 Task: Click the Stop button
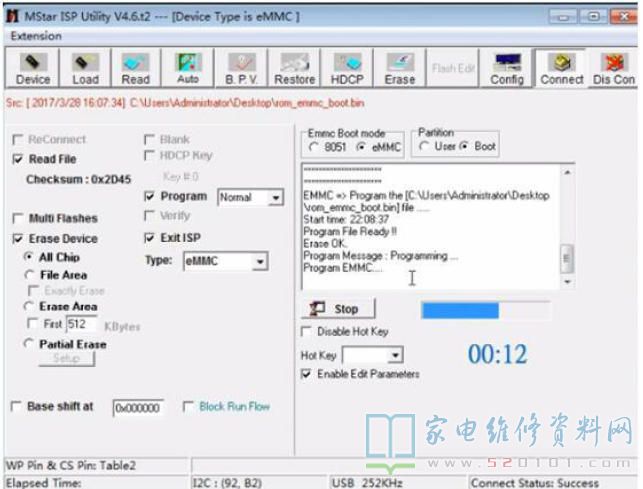338,309
